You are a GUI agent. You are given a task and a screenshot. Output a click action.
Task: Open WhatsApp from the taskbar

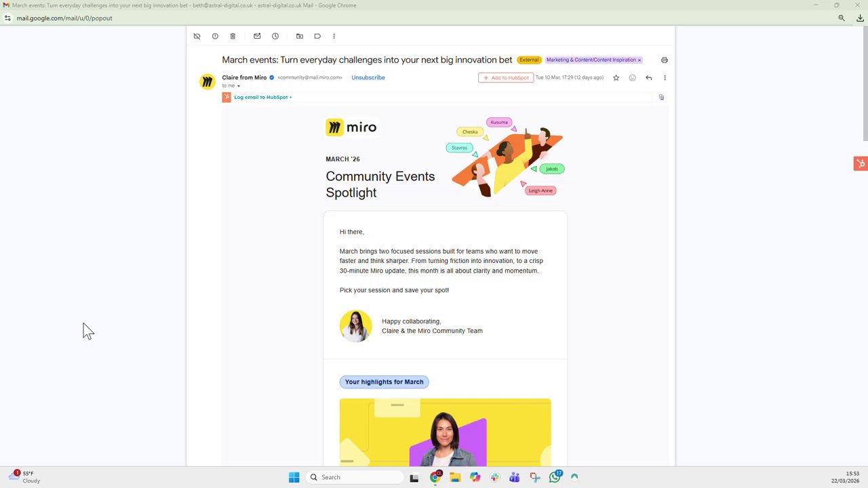(555, 477)
